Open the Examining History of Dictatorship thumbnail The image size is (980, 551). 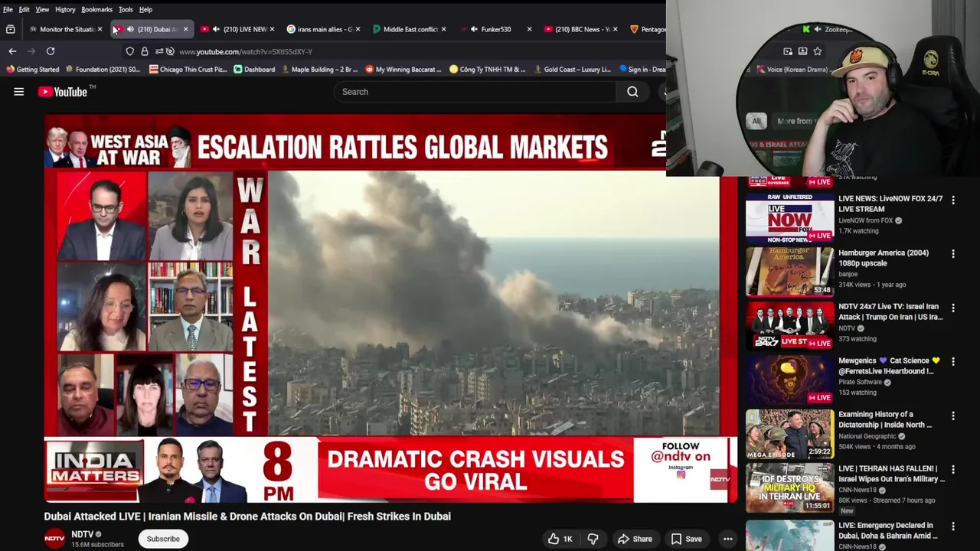click(790, 434)
